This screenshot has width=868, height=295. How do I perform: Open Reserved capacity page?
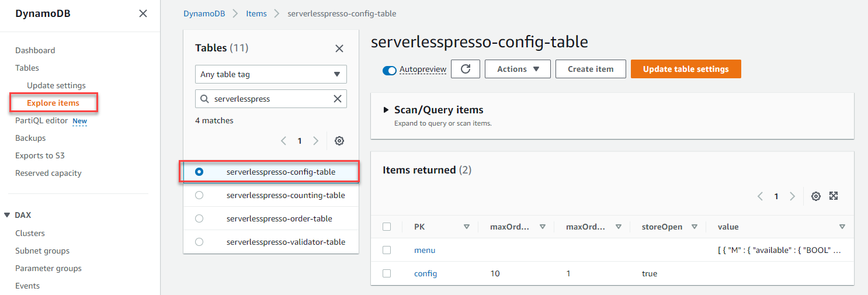click(48, 173)
